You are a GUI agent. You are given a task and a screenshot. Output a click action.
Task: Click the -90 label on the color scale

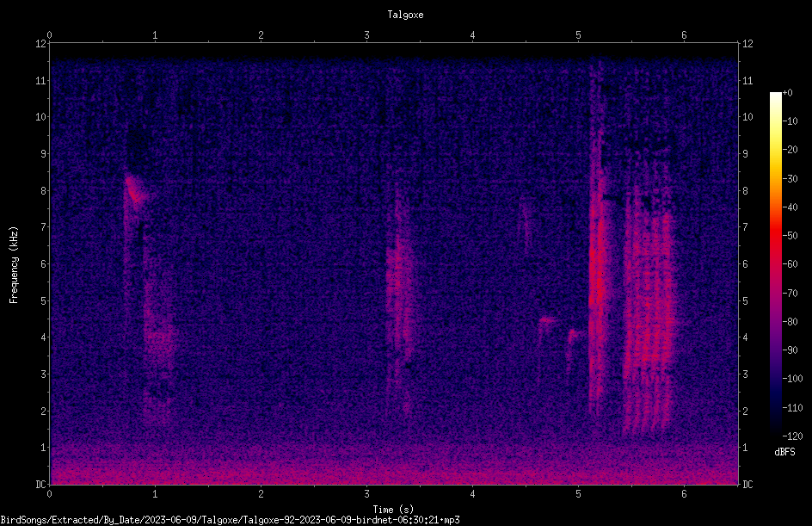pos(790,350)
